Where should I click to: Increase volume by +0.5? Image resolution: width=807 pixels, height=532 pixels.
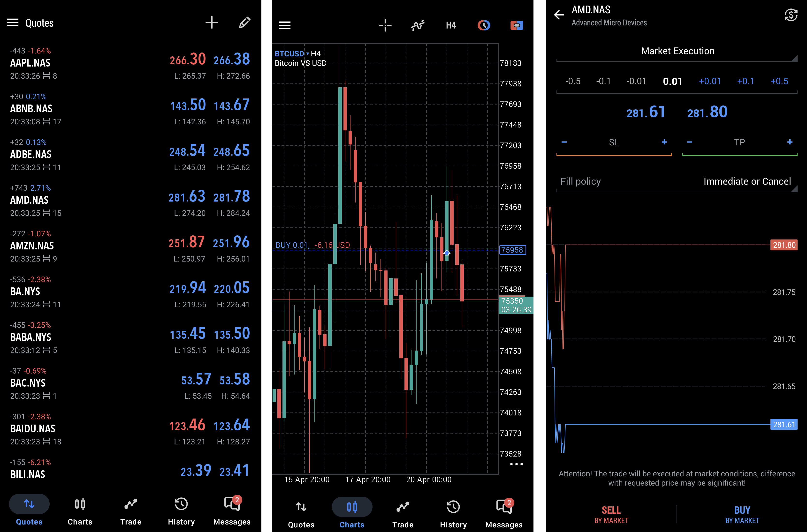[x=779, y=82]
